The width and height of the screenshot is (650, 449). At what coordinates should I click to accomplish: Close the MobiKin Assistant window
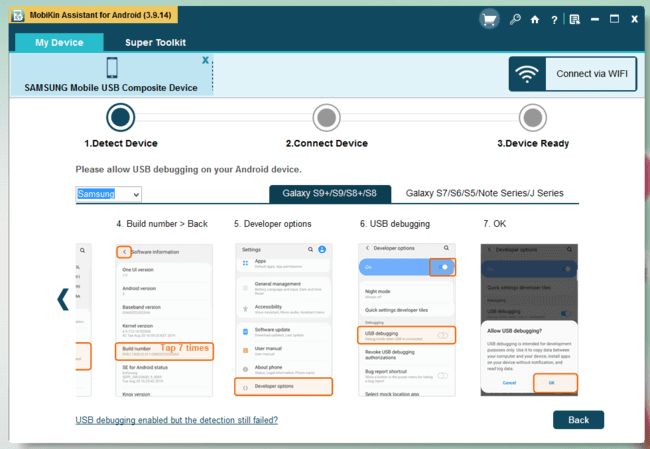tap(634, 19)
